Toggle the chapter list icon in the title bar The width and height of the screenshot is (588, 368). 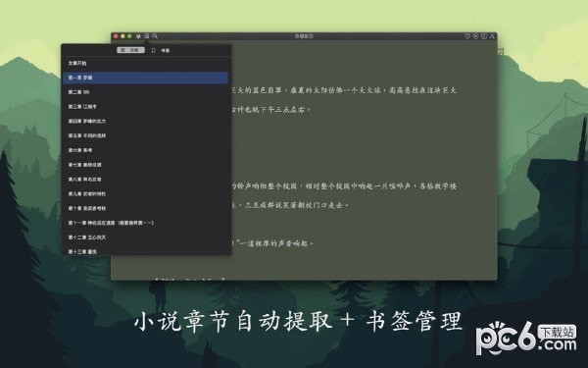(147, 36)
